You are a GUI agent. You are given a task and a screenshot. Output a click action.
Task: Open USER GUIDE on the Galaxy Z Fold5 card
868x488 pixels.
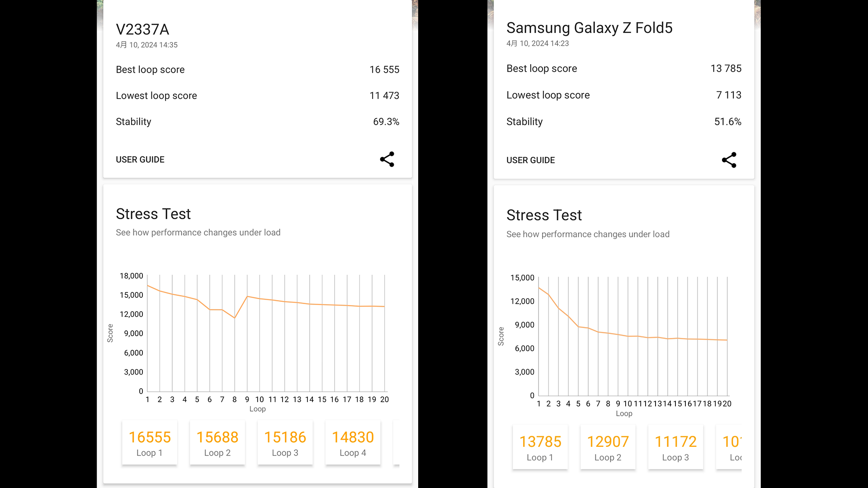[530, 160]
